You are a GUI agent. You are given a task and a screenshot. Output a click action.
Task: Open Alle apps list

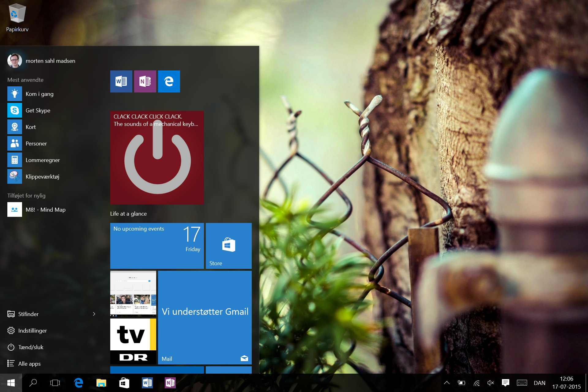coord(29,364)
